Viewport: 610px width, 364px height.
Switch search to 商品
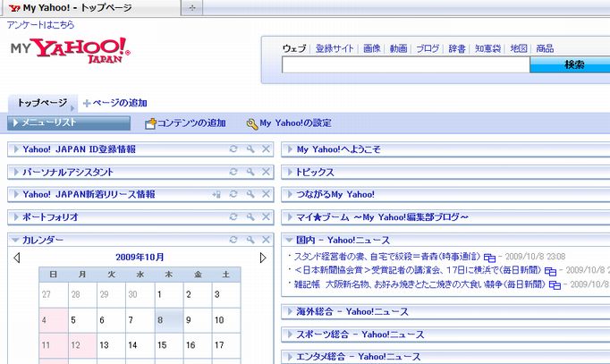(x=545, y=48)
